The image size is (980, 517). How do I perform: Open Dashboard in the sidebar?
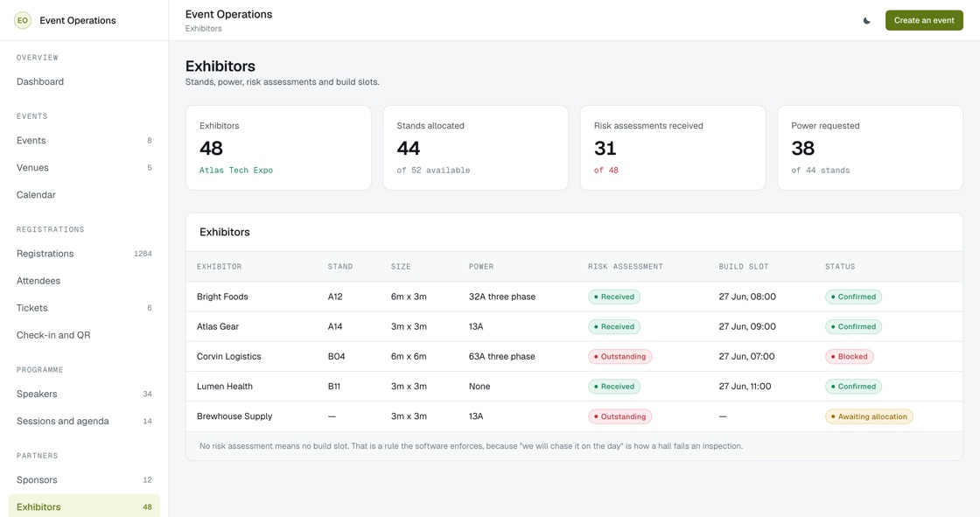click(84, 82)
